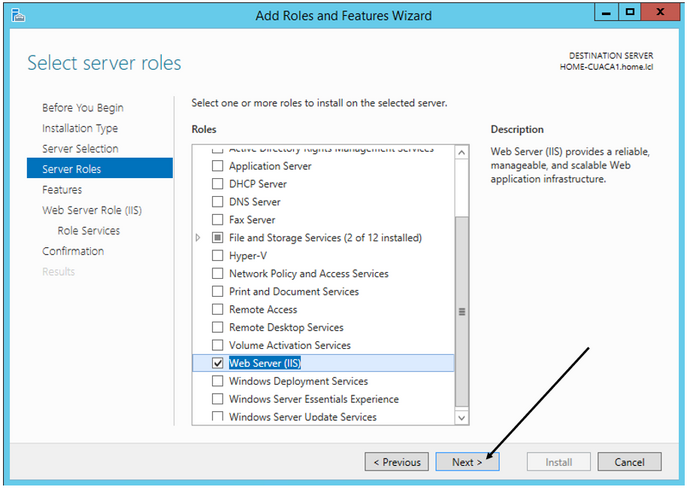The width and height of the screenshot is (690, 490).
Task: Select 'Print and Document Services' label
Action: click(294, 291)
